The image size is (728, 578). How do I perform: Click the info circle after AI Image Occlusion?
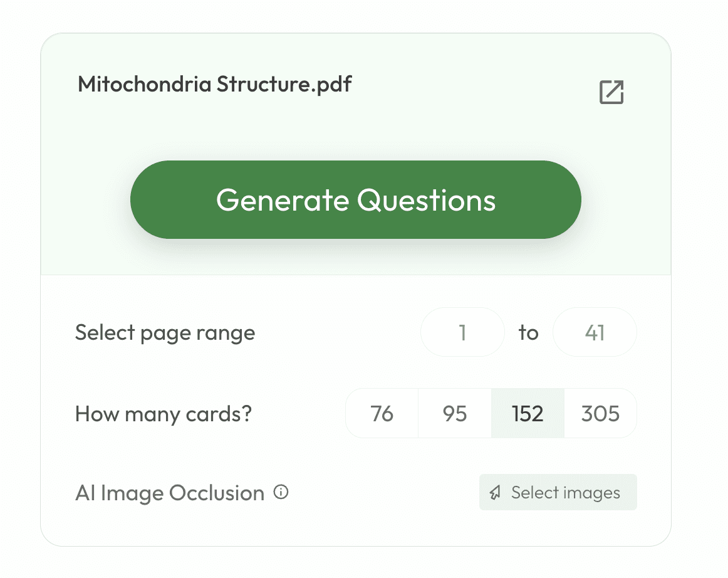pos(282,493)
